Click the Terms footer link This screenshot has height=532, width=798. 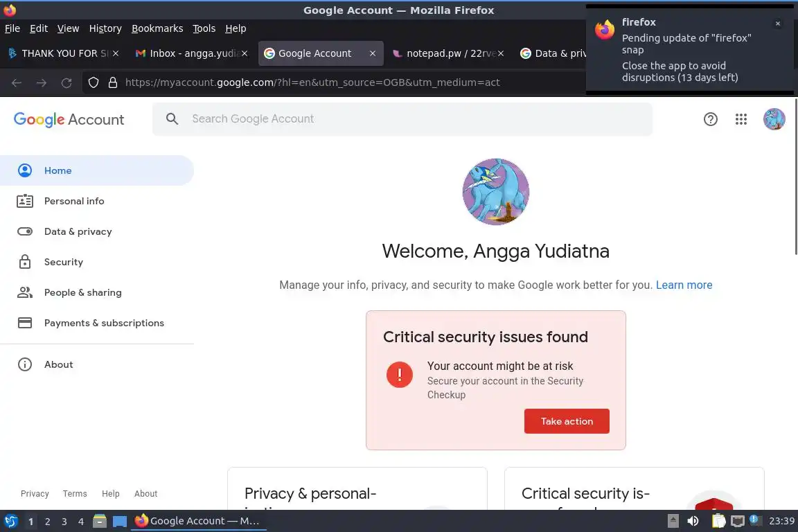pos(75,494)
